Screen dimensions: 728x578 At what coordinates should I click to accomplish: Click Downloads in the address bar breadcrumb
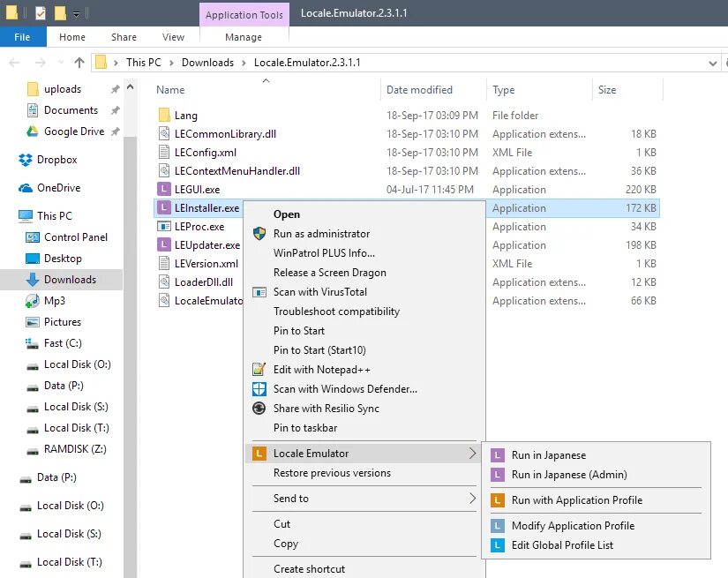tap(208, 62)
